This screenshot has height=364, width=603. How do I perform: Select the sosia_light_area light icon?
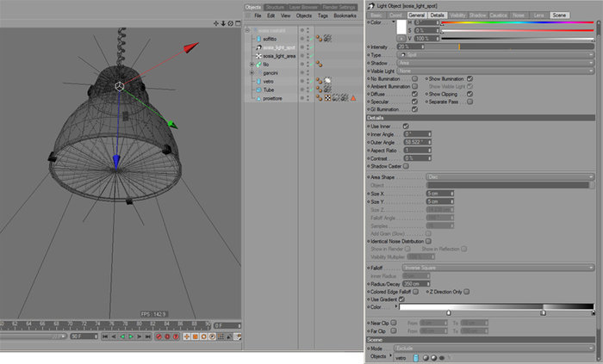(258, 56)
